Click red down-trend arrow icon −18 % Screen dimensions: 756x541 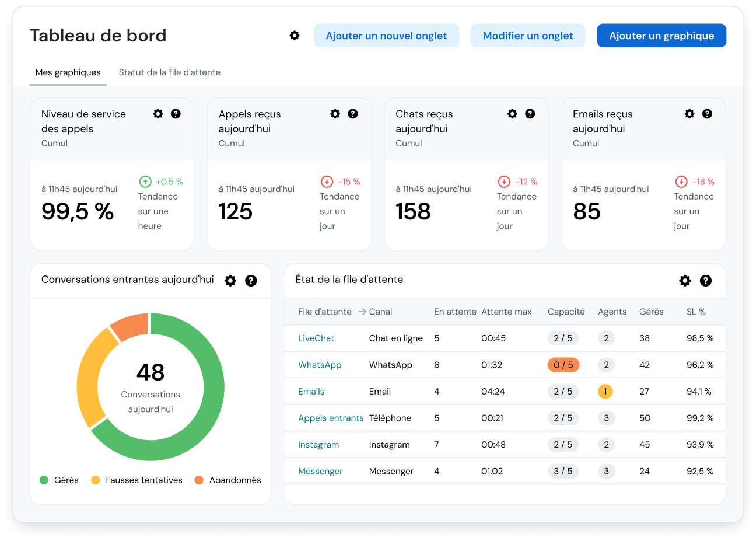click(681, 182)
